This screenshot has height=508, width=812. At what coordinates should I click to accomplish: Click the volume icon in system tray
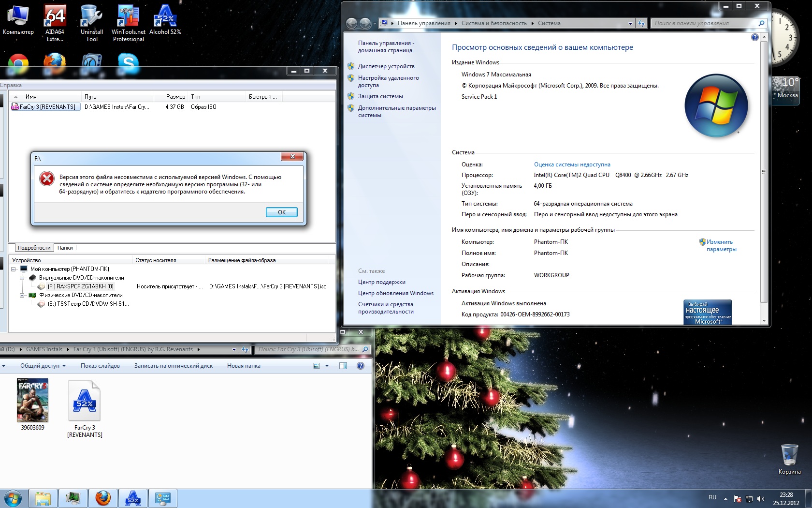[761, 498]
